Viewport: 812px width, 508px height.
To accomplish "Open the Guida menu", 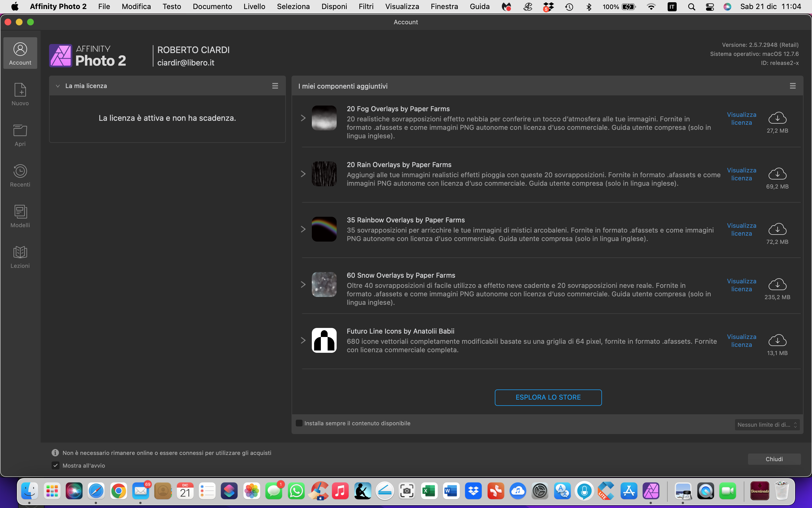I will [480, 7].
